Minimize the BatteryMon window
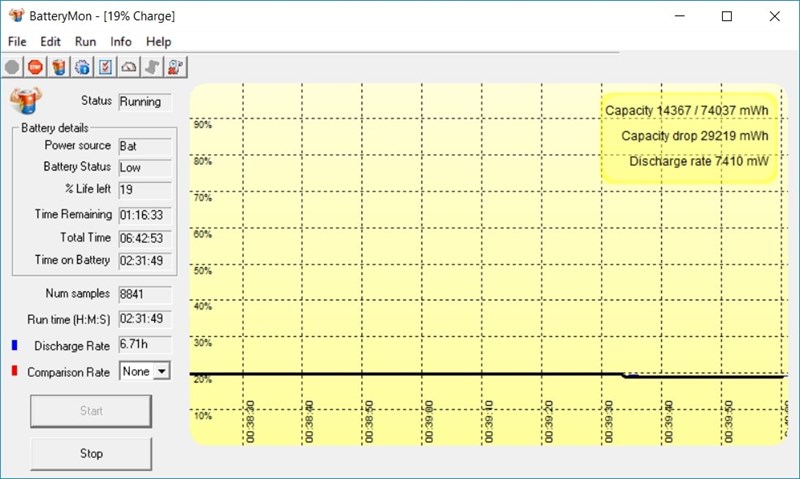This screenshot has height=479, width=800. (x=680, y=16)
